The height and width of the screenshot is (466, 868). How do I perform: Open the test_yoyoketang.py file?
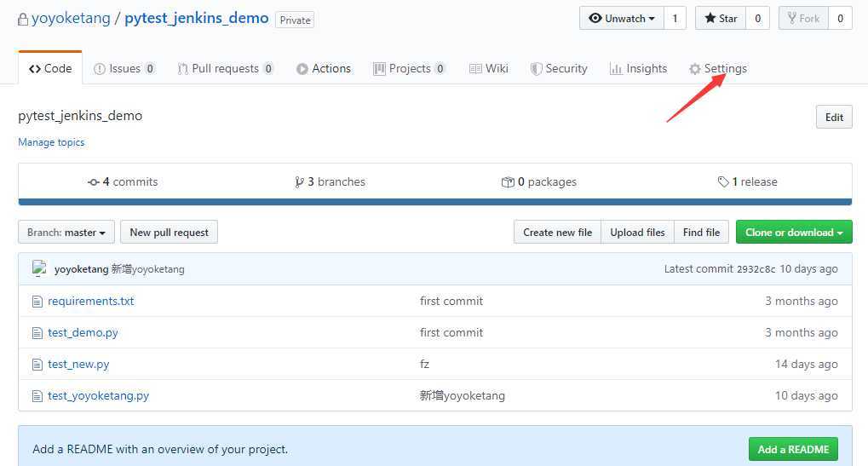point(98,395)
